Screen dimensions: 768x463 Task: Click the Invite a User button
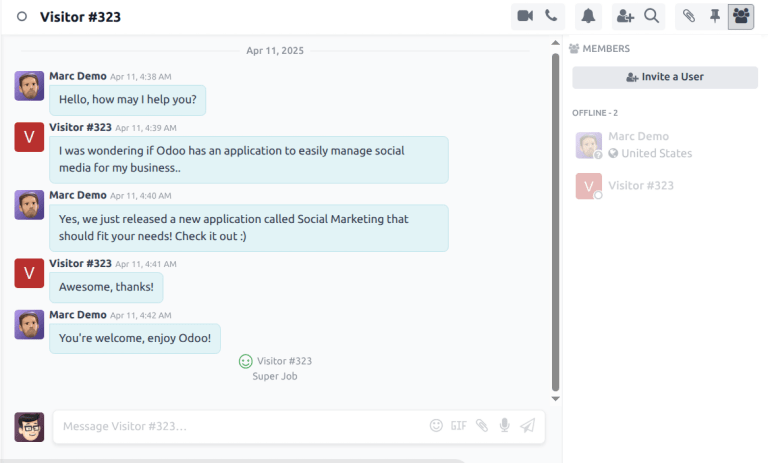[665, 77]
